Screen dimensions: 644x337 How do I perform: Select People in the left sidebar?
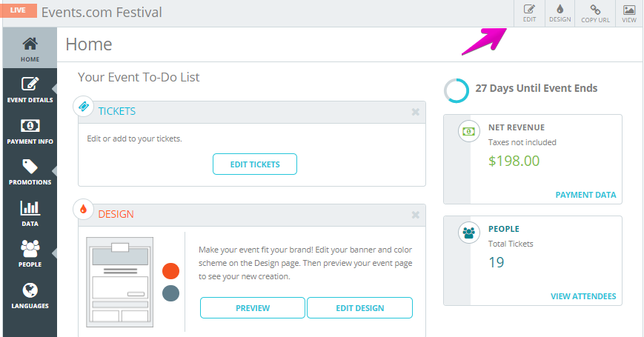[x=30, y=253]
